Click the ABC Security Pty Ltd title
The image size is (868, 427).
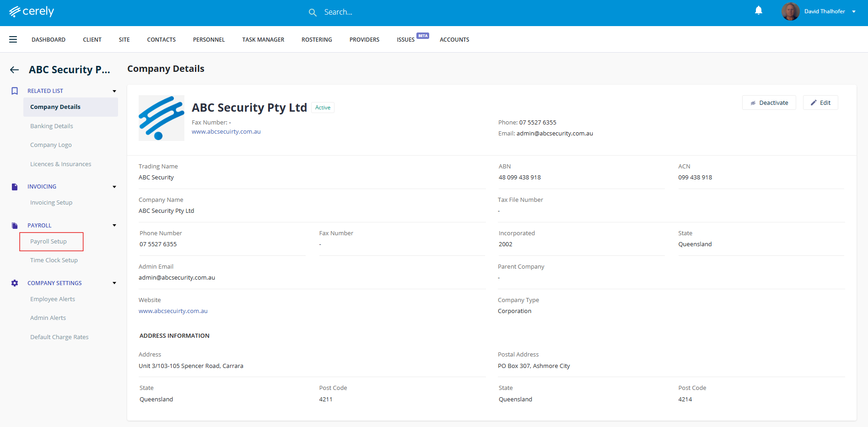point(249,108)
